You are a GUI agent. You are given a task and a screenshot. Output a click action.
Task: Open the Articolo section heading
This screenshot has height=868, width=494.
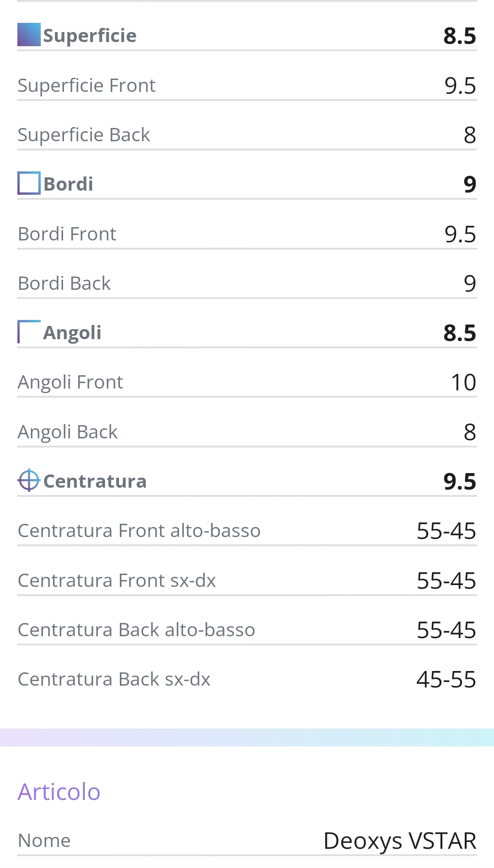pyautogui.click(x=59, y=792)
